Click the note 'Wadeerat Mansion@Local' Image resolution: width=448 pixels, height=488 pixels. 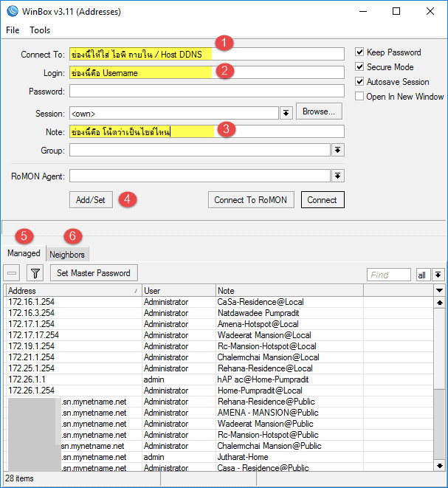[x=264, y=335]
